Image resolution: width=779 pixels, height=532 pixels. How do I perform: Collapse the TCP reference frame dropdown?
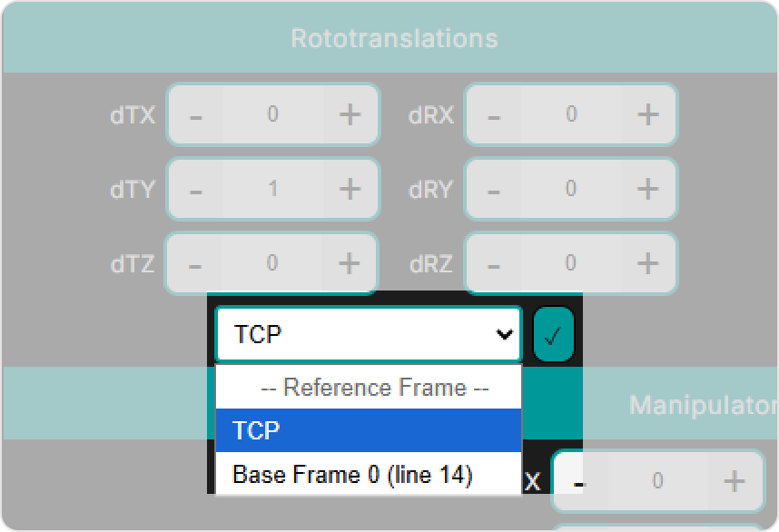click(369, 335)
